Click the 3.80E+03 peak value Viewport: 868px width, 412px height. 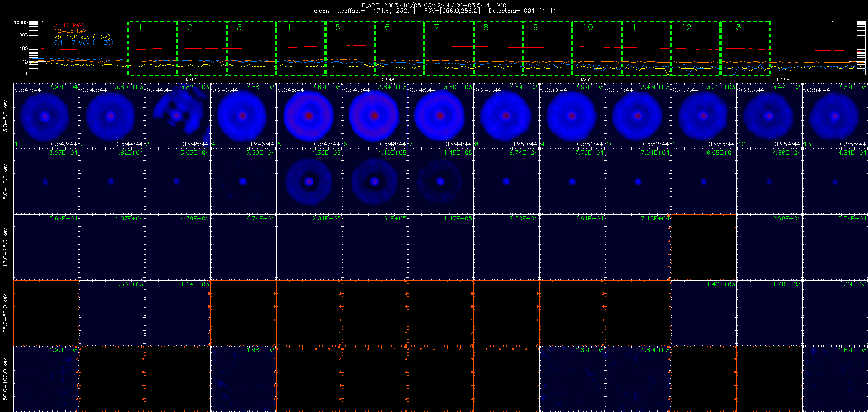click(x=129, y=87)
